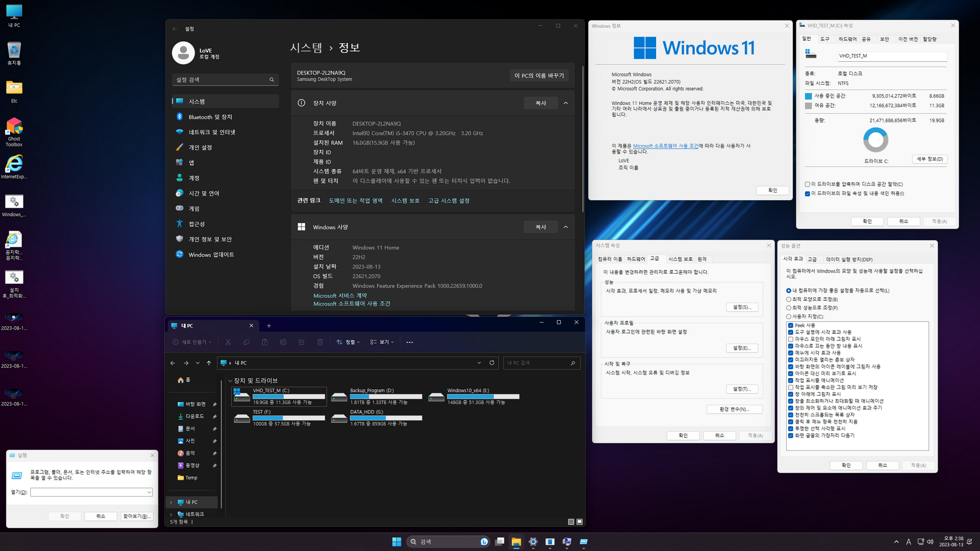980x551 pixels.
Task: Open the 보안 tab in C: properties
Action: 885,39
